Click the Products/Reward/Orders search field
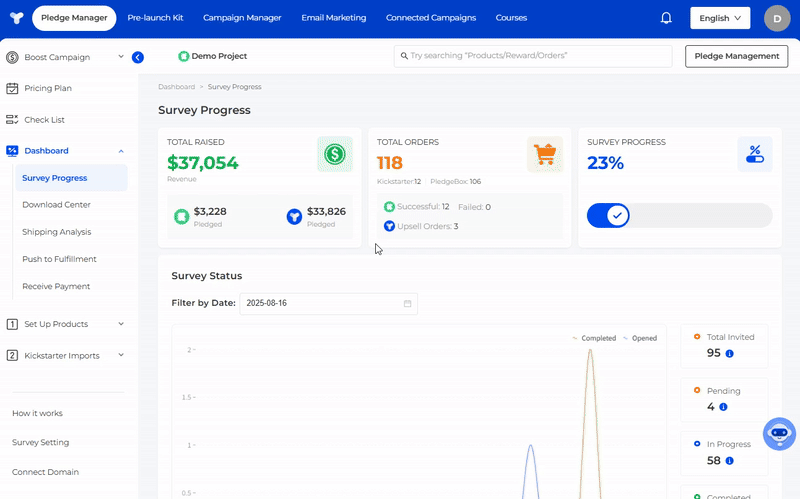800x499 pixels. [x=532, y=56]
